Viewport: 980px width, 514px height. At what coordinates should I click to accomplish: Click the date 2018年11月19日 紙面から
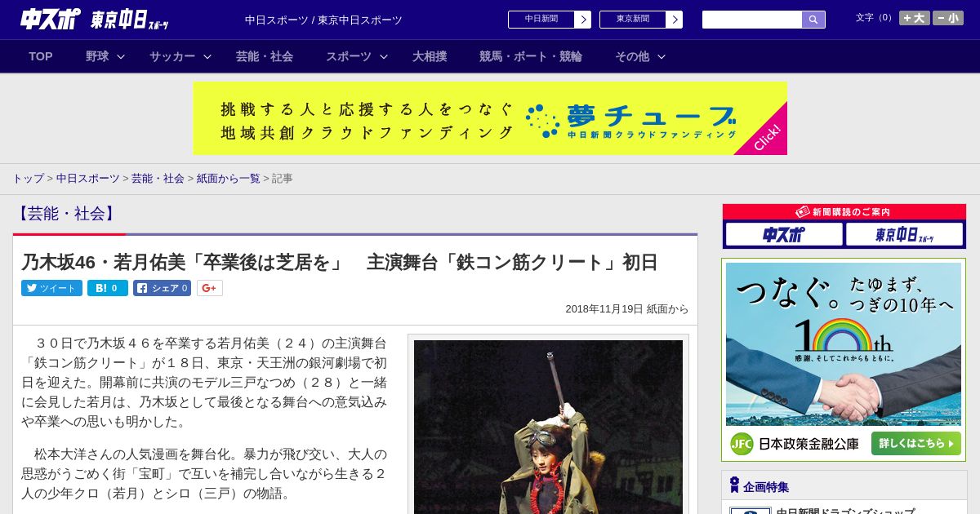627,309
